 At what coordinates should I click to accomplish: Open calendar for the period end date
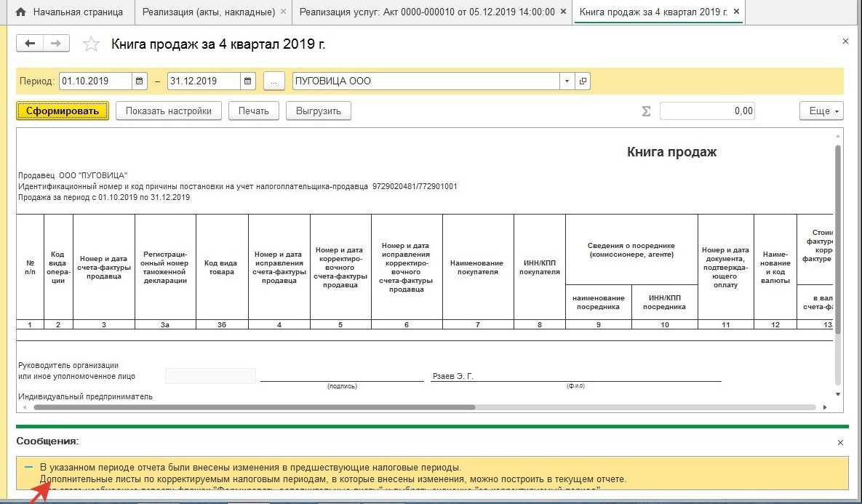click(x=248, y=81)
